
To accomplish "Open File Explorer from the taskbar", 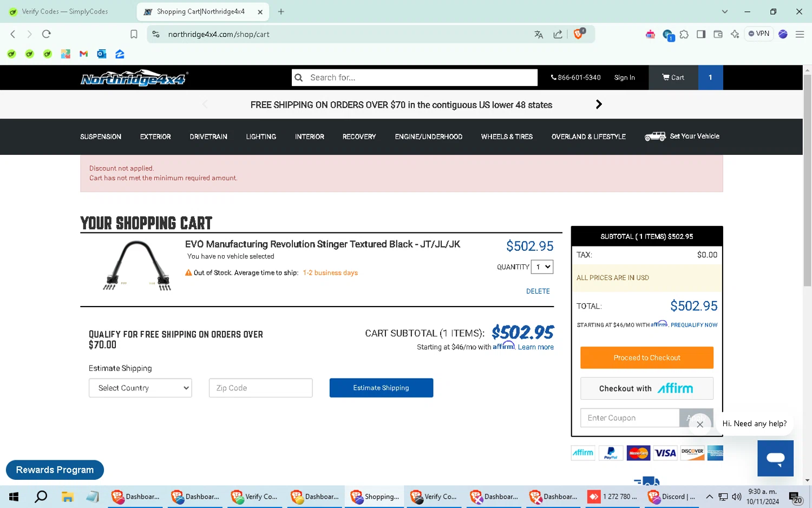I will (x=67, y=497).
